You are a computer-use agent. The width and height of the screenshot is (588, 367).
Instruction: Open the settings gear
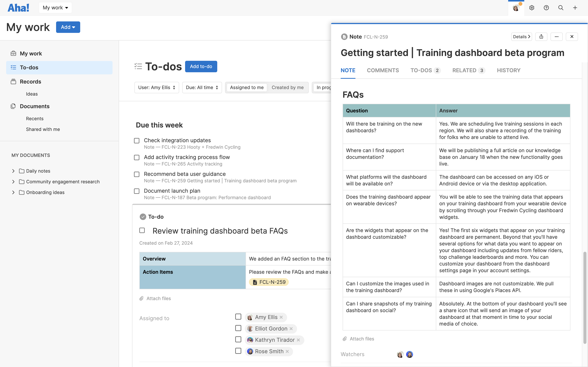532,7
